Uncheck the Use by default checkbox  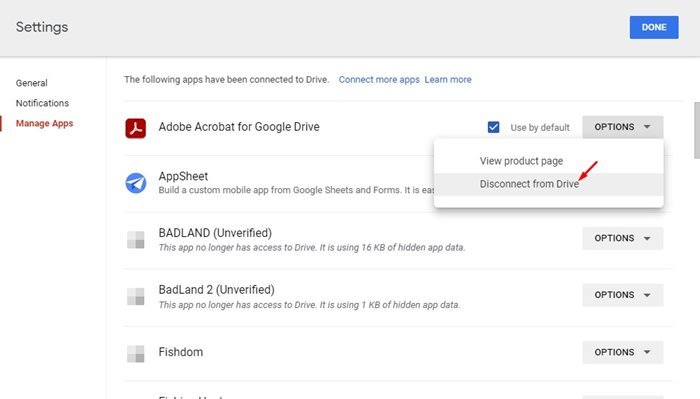(493, 127)
